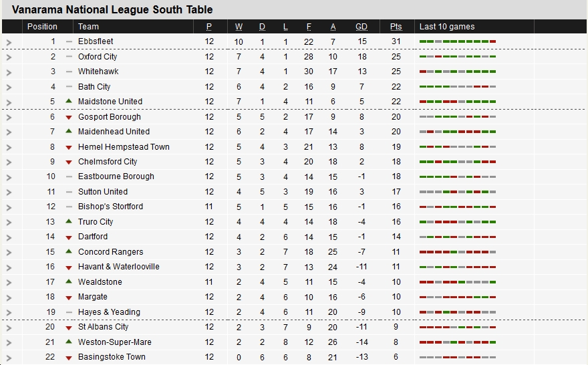The width and height of the screenshot is (588, 365).
Task: Click Gosport Borough's red down arrow
Action: tap(69, 118)
